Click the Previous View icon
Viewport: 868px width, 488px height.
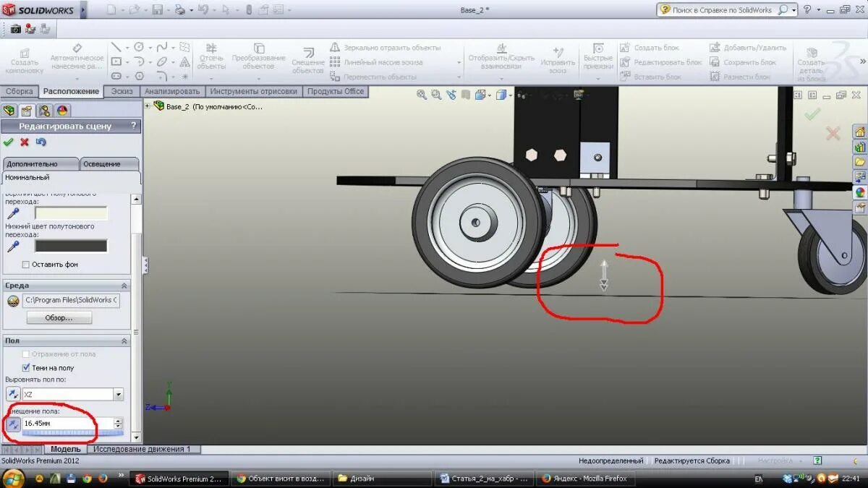[451, 95]
